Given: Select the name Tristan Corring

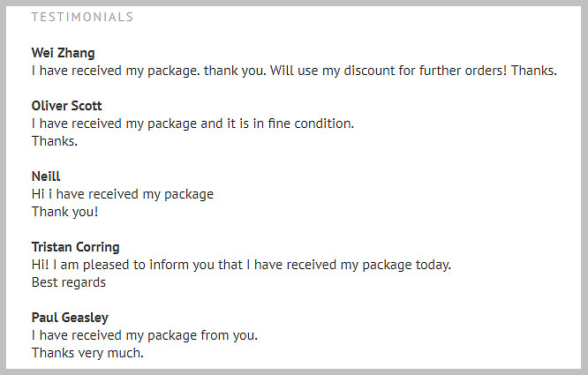Looking at the screenshot, I should (x=75, y=247).
